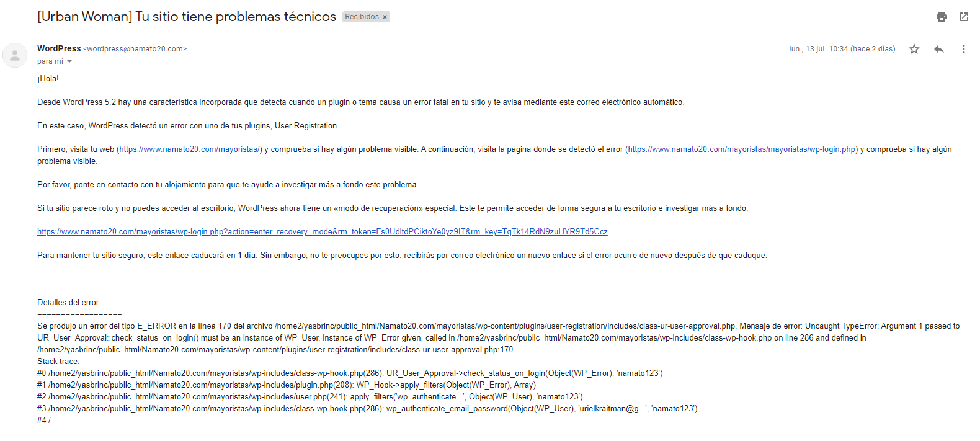Remove the Recibidos label
Screen dimensions: 980x441
385,17
